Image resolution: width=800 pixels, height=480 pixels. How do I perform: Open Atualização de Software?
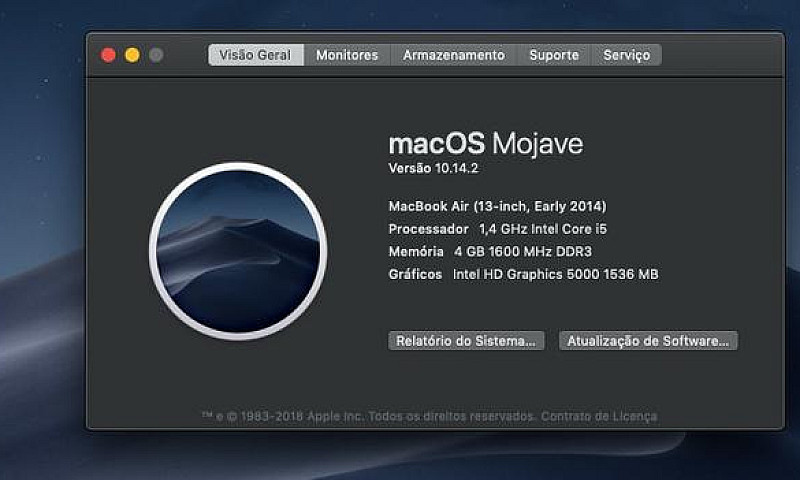[x=648, y=341]
